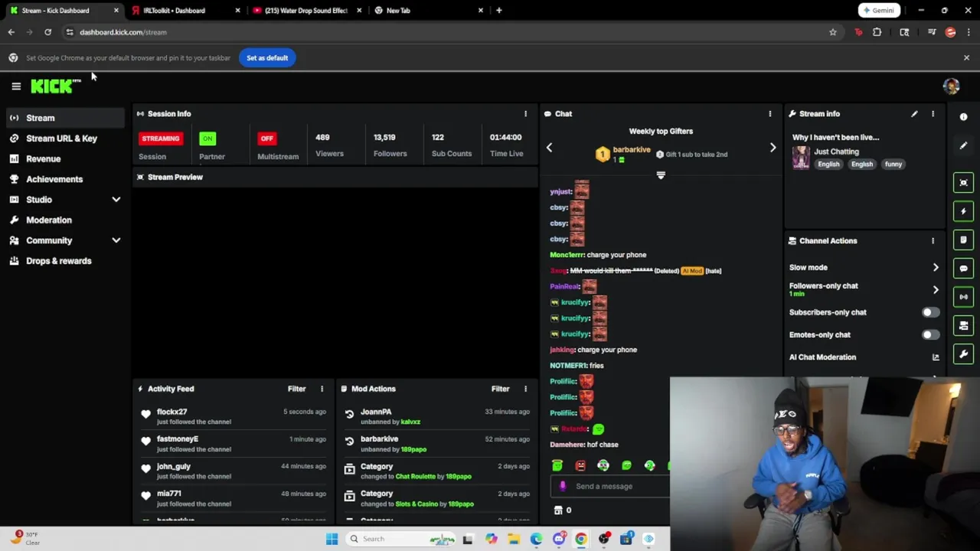Image resolution: width=980 pixels, height=551 pixels.
Task: Expand the Studio sidebar section
Action: coord(116,200)
